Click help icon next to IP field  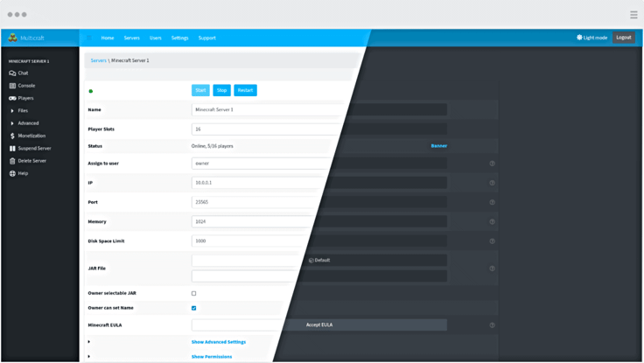(x=492, y=183)
